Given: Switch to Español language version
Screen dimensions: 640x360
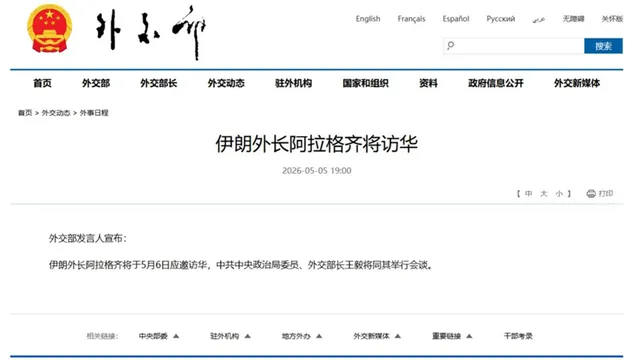Looking at the screenshot, I should [456, 19].
